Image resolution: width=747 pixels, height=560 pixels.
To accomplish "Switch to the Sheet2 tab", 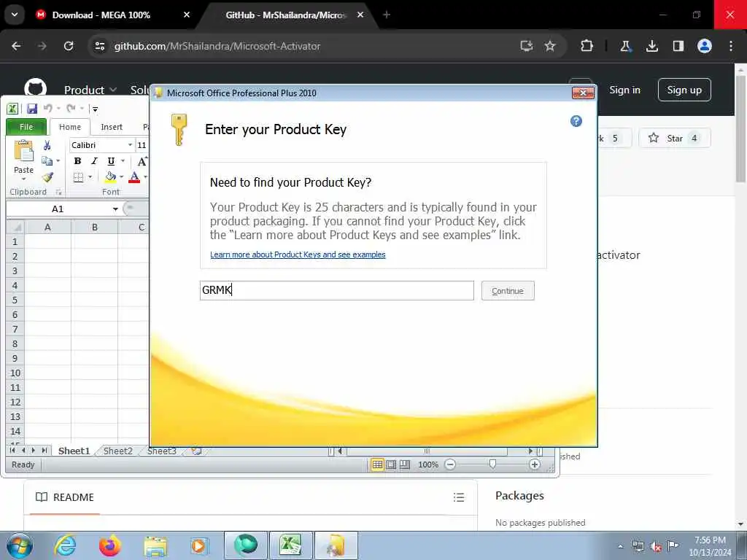I will point(117,451).
